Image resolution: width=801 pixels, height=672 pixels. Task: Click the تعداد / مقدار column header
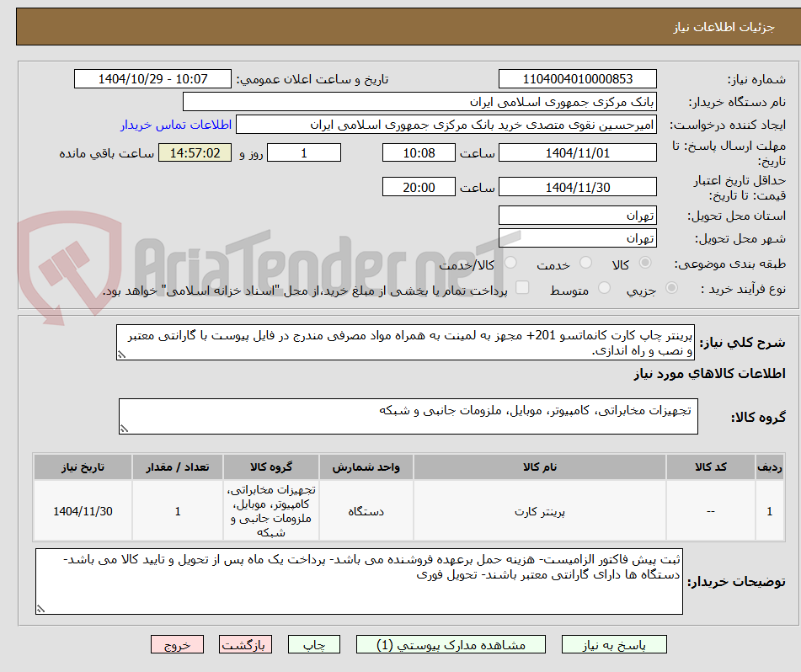coord(177,467)
